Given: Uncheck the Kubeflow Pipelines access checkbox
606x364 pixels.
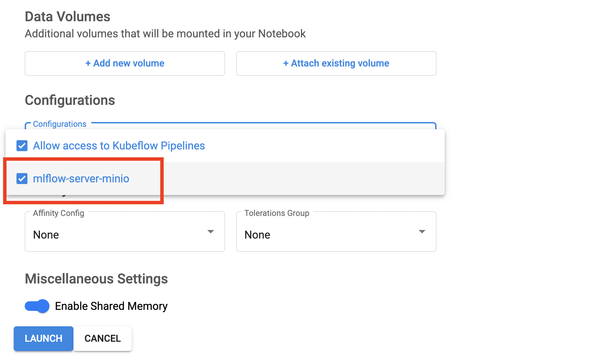Looking at the screenshot, I should 22,146.
